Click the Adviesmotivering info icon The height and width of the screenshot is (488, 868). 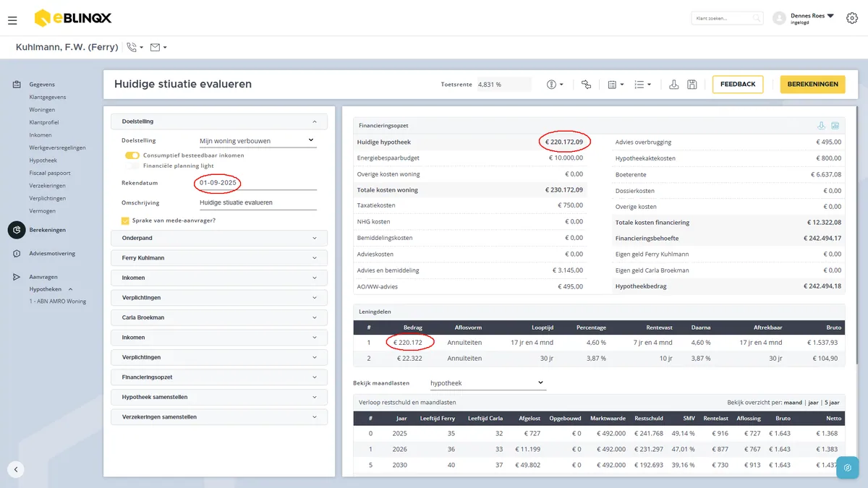pos(16,254)
